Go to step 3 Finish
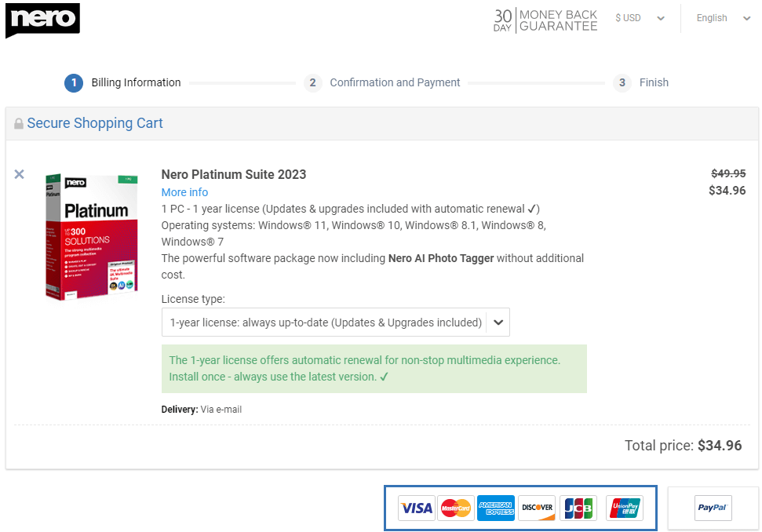The width and height of the screenshot is (762, 532). (641, 82)
